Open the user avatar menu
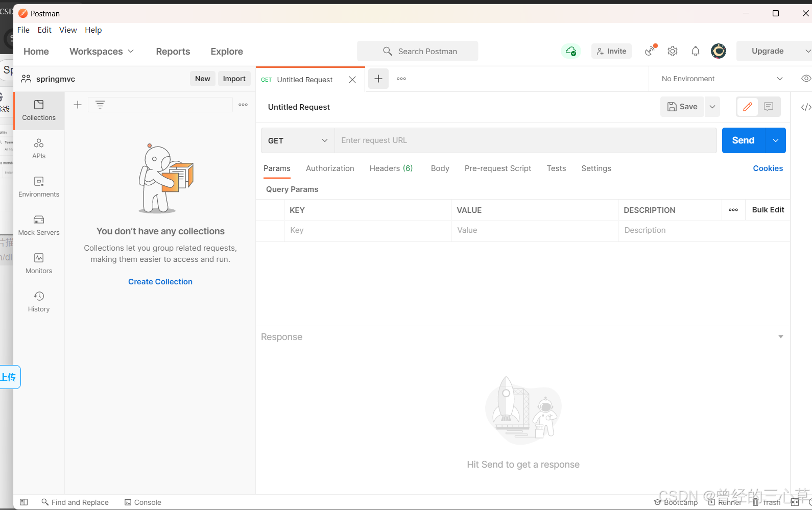812x510 pixels. pos(719,51)
